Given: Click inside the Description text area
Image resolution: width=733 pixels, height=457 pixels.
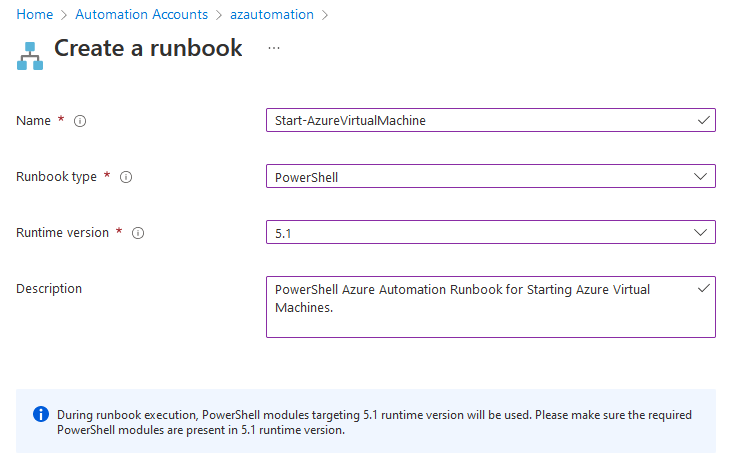Looking at the screenshot, I should [491, 307].
